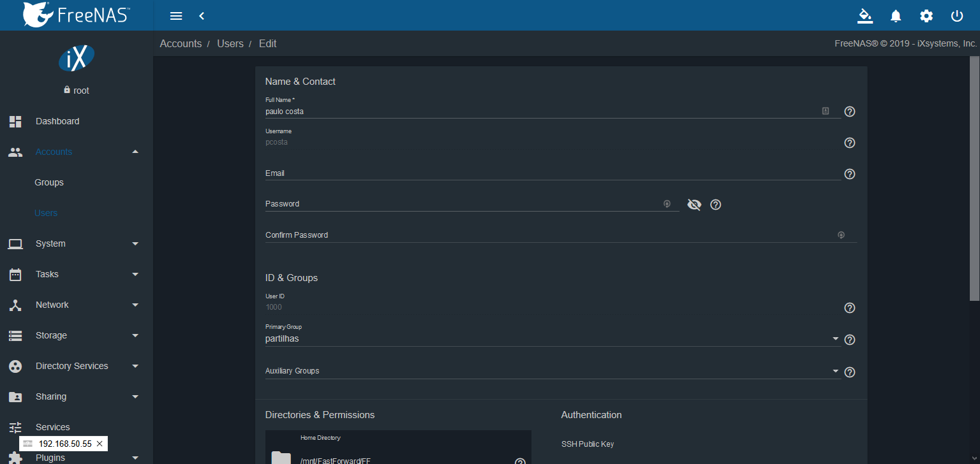Collapse the Accounts menu arrow
980x464 pixels.
click(135, 152)
